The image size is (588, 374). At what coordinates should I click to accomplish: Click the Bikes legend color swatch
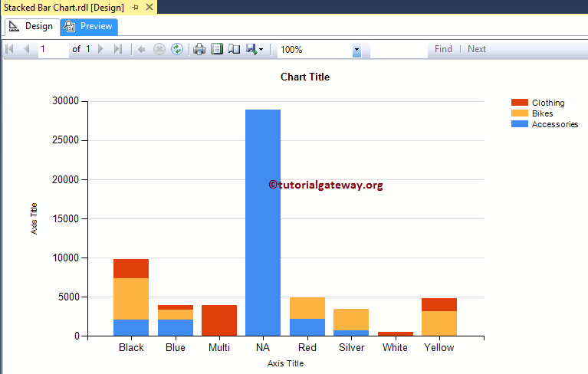pos(519,113)
